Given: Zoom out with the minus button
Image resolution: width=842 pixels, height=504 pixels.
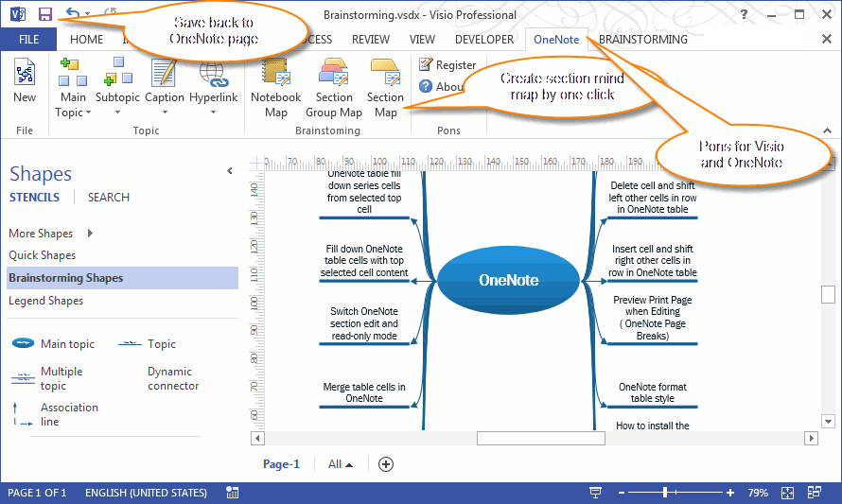Looking at the screenshot, I should coord(622,493).
